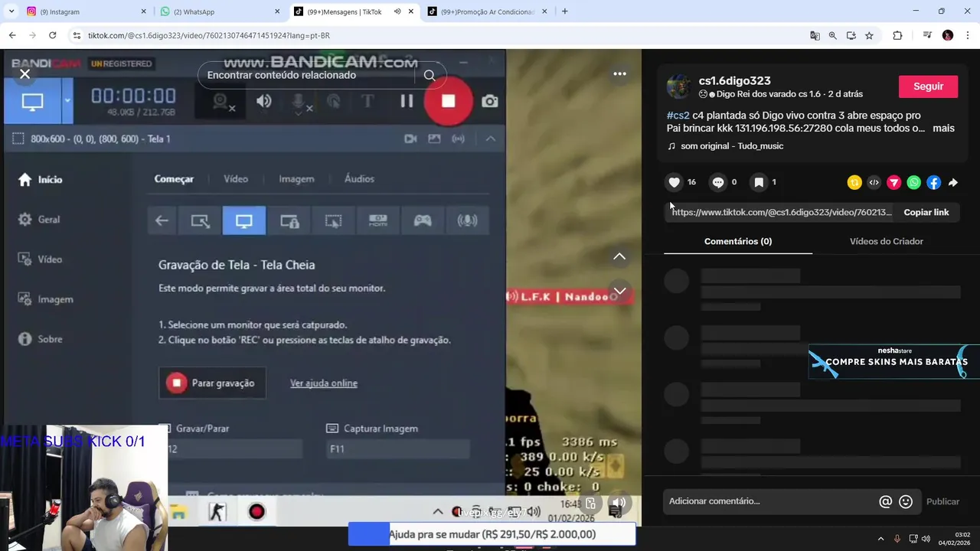Close the TikTok video viewer with the X
This screenshot has width=980, height=551.
[24, 74]
